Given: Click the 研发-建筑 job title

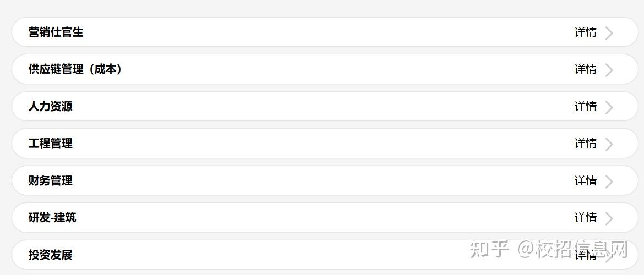Looking at the screenshot, I should 52,218.
